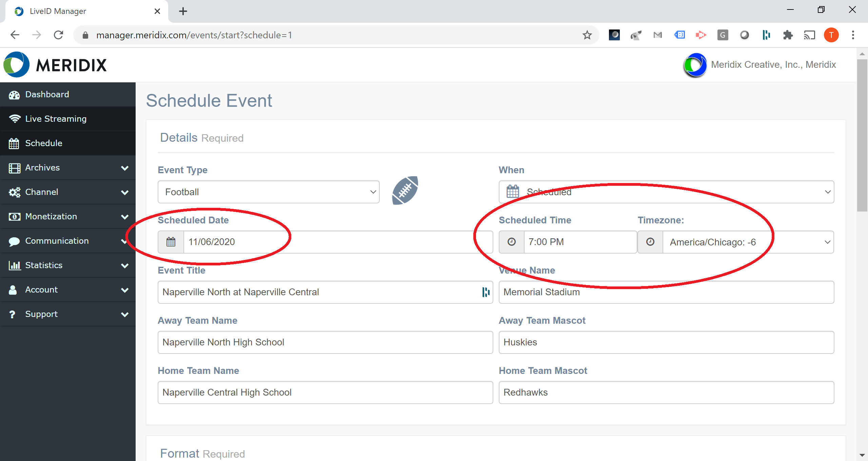
Task: Click the calendar icon beside Scheduled Date
Action: (x=171, y=242)
